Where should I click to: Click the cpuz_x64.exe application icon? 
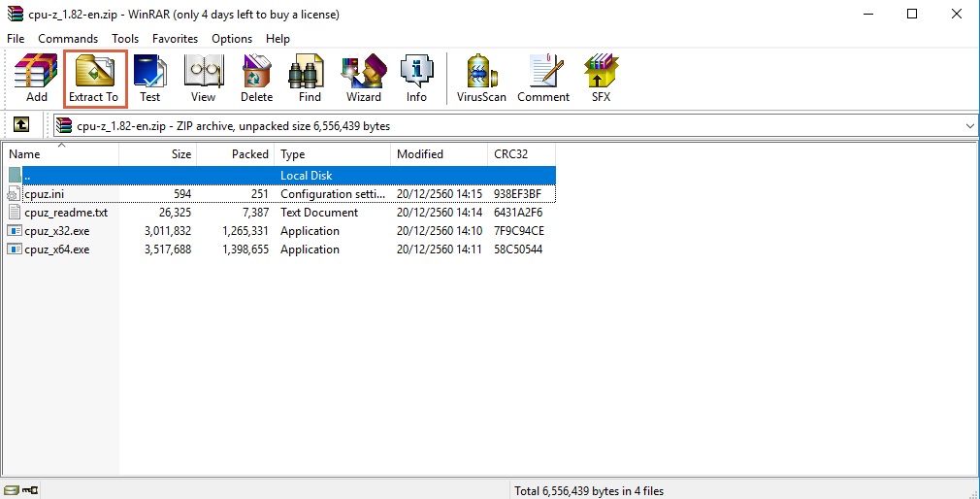[14, 249]
